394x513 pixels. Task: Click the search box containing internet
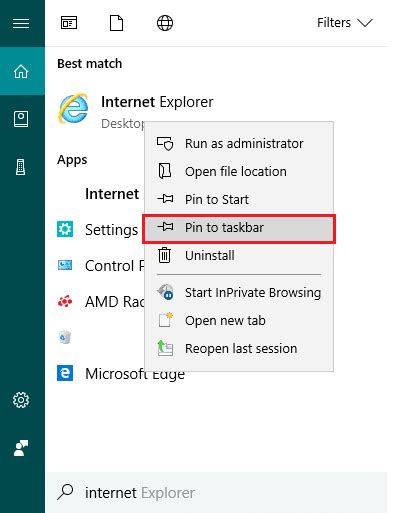(x=216, y=493)
